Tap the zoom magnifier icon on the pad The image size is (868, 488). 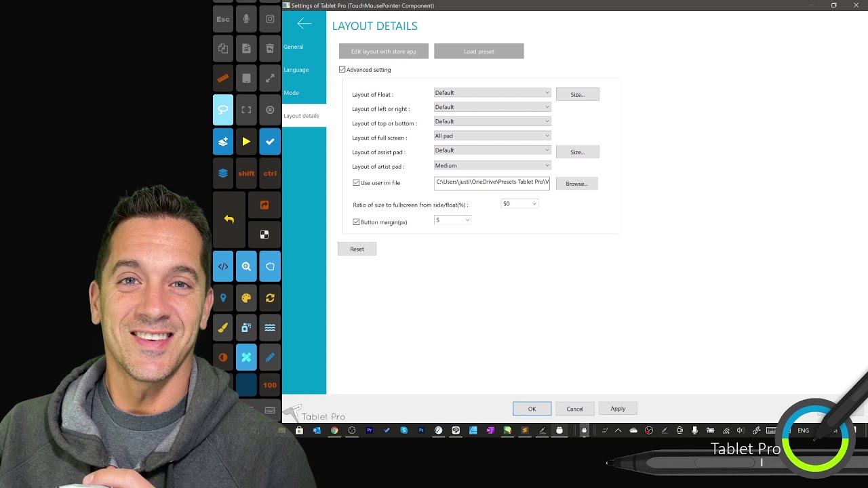(246, 266)
